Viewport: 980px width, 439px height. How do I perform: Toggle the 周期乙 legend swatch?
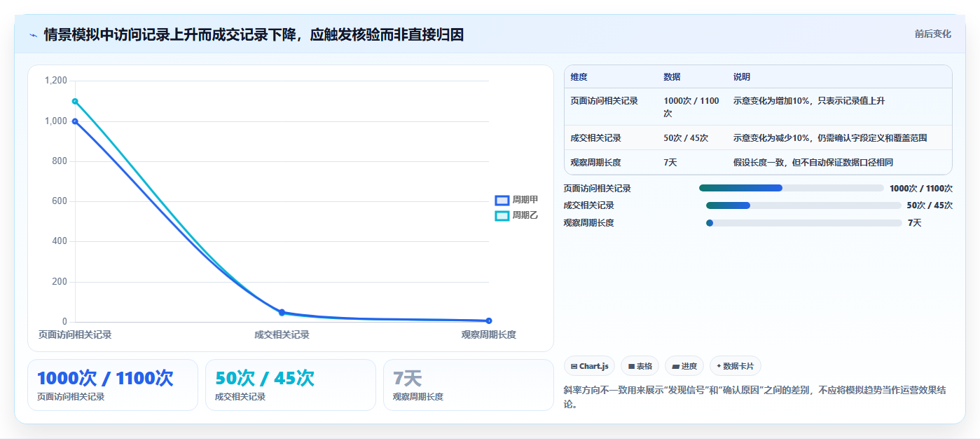[502, 215]
